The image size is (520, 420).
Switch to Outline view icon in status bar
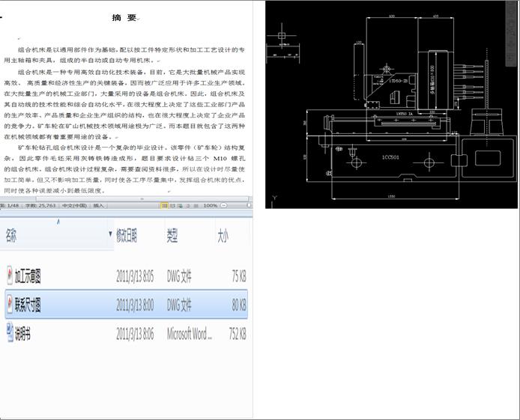[188, 206]
